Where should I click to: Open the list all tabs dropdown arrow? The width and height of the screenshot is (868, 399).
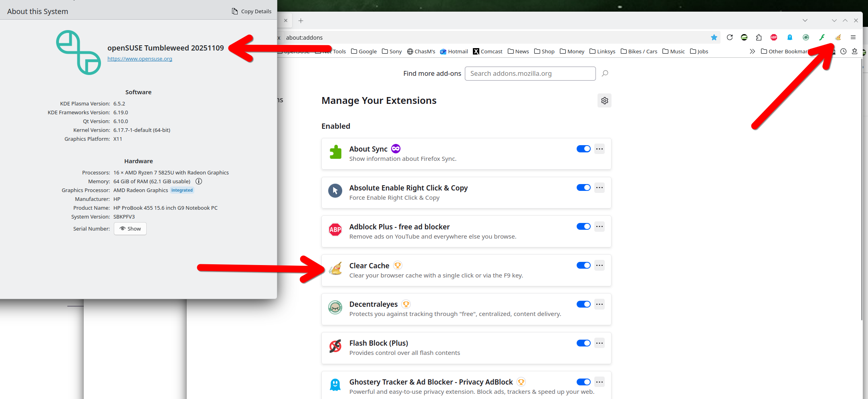805,20
